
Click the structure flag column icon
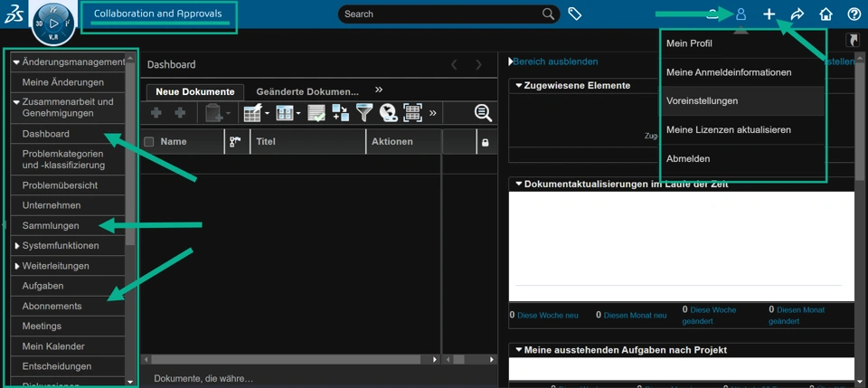point(235,142)
